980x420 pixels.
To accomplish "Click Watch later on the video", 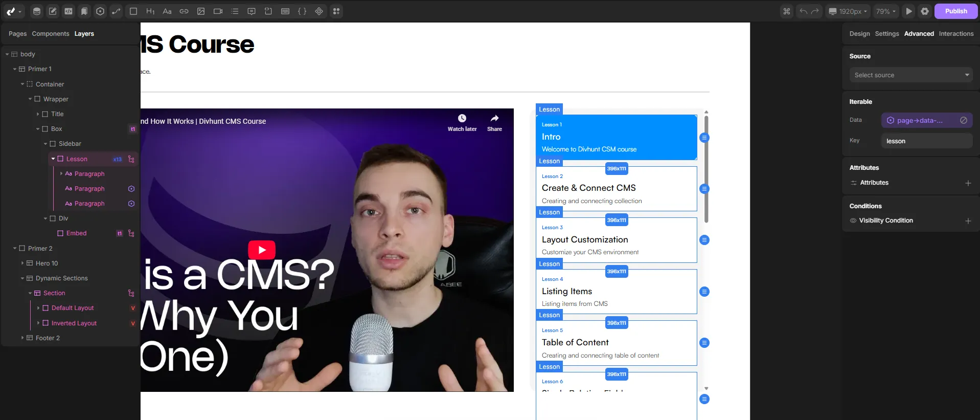I will [x=462, y=123].
